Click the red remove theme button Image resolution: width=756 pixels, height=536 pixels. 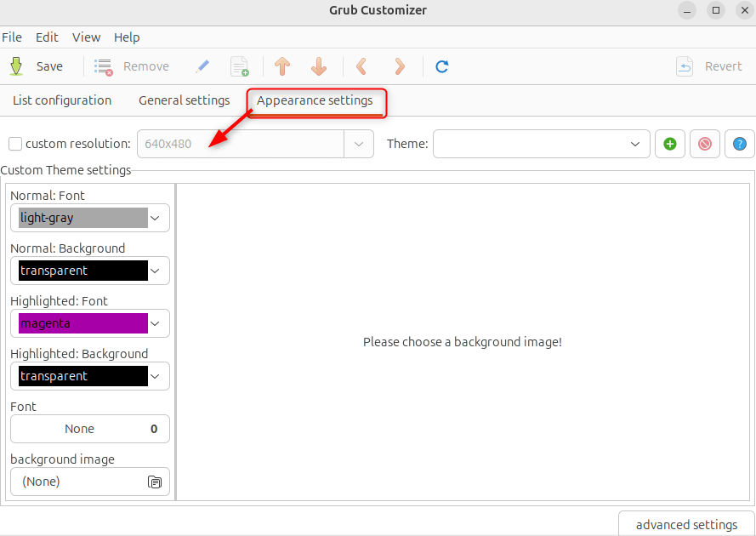704,144
